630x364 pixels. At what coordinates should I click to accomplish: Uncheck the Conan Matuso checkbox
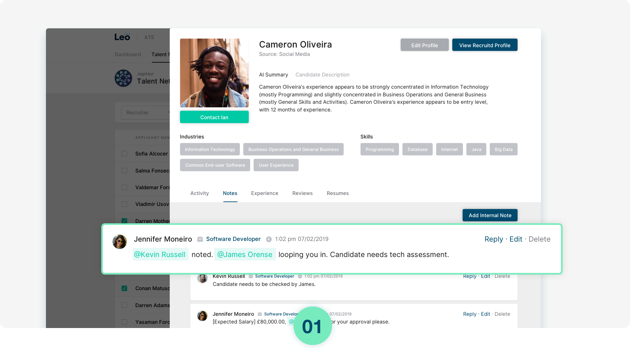click(x=124, y=288)
